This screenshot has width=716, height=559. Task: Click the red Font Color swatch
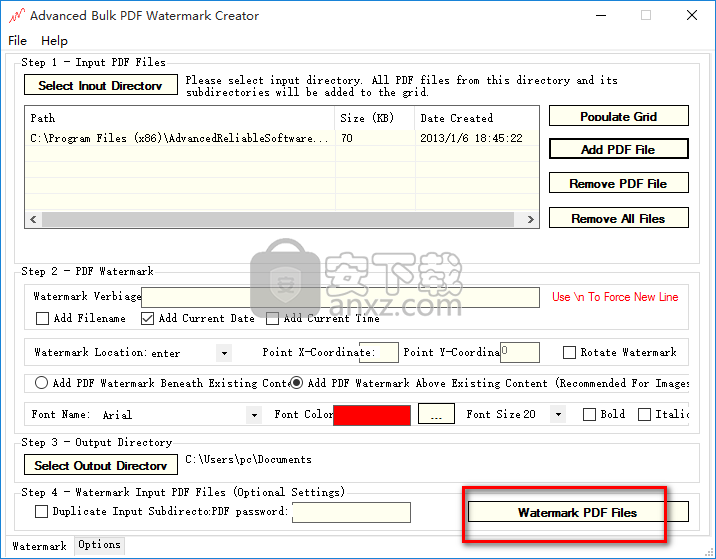(372, 415)
